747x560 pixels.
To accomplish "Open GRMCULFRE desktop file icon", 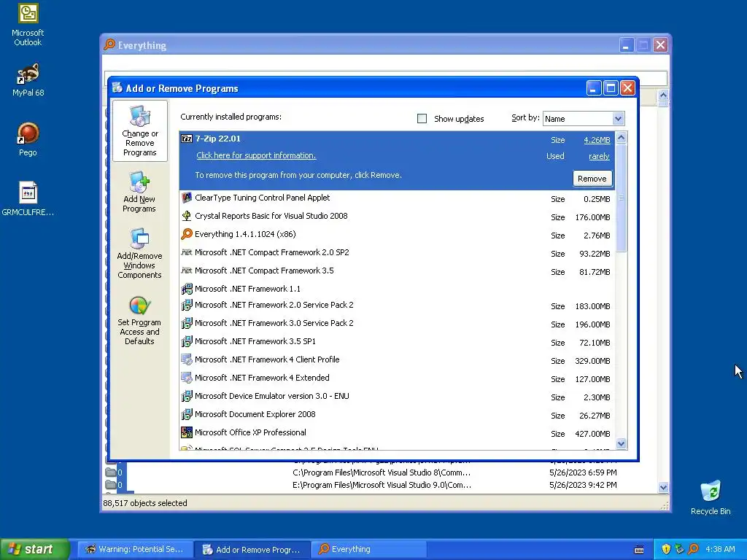I will (x=28, y=199).
